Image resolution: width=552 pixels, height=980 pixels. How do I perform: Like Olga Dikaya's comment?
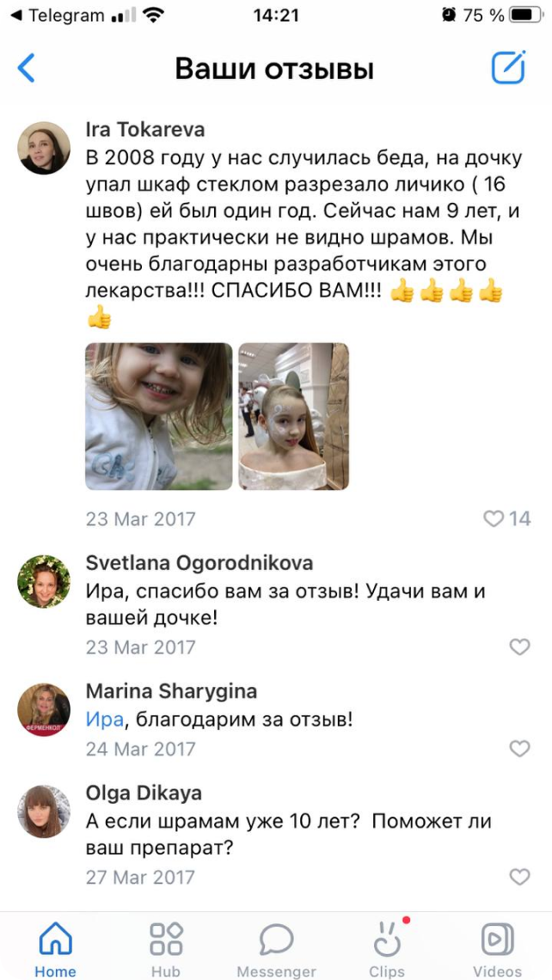[519, 876]
